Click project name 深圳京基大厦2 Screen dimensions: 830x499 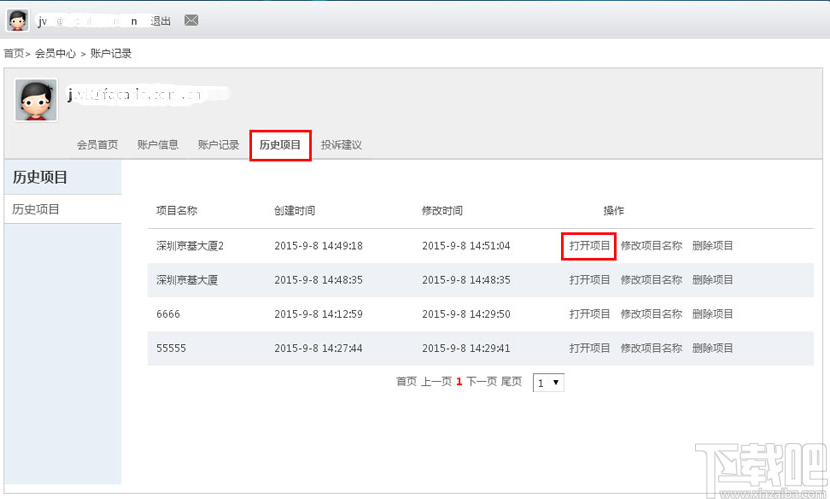pos(190,246)
